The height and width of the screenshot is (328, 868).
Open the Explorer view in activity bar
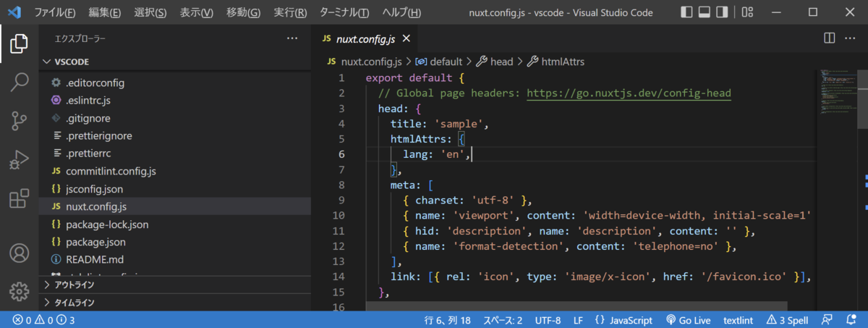point(20,45)
